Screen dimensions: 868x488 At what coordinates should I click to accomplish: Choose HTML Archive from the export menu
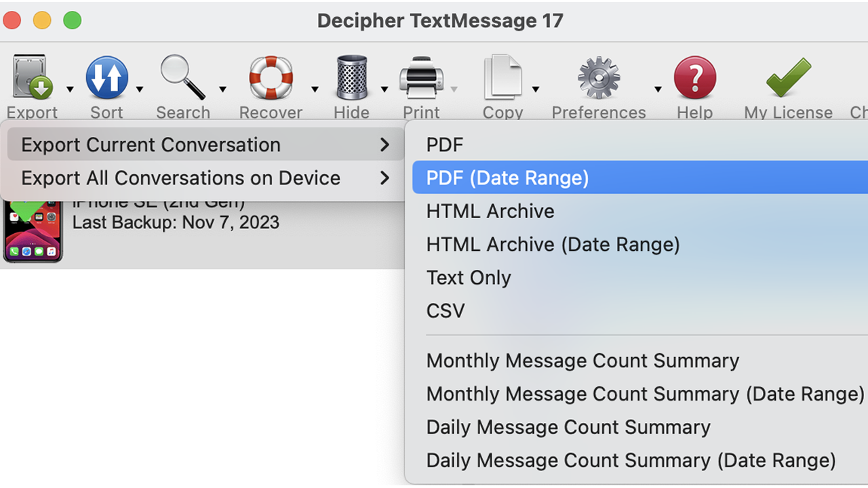(490, 211)
